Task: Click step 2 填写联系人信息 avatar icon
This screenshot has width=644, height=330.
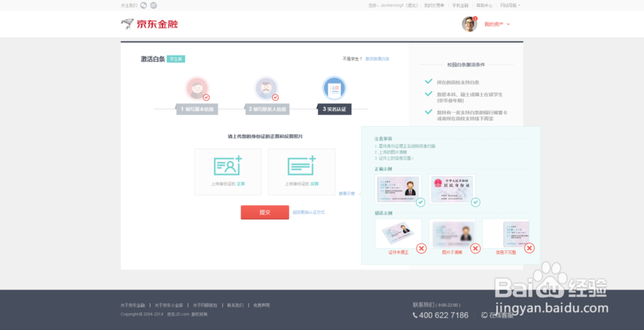Action: pyautogui.click(x=266, y=88)
